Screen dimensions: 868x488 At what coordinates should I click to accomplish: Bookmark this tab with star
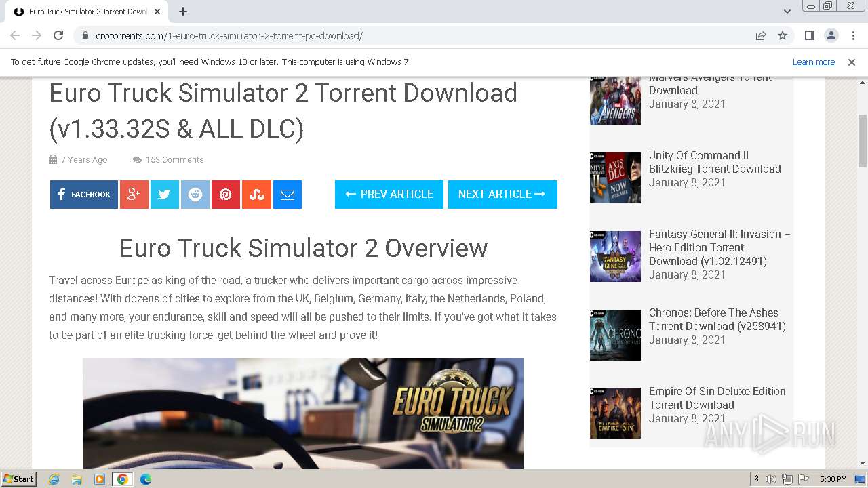click(x=783, y=35)
